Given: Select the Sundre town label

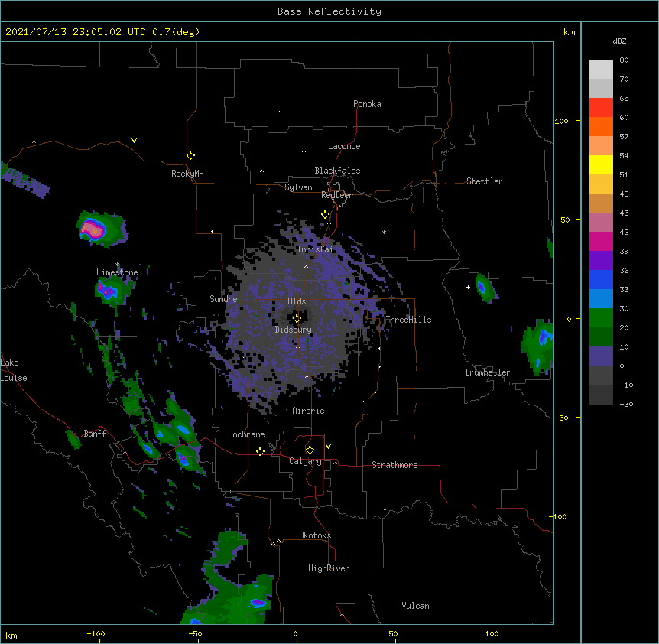Looking at the screenshot, I should pos(223,299).
